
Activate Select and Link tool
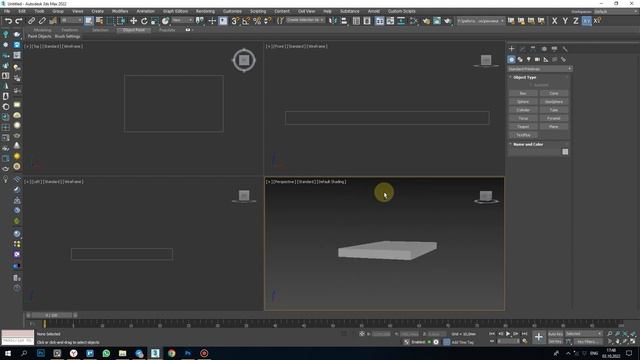tap(31, 21)
